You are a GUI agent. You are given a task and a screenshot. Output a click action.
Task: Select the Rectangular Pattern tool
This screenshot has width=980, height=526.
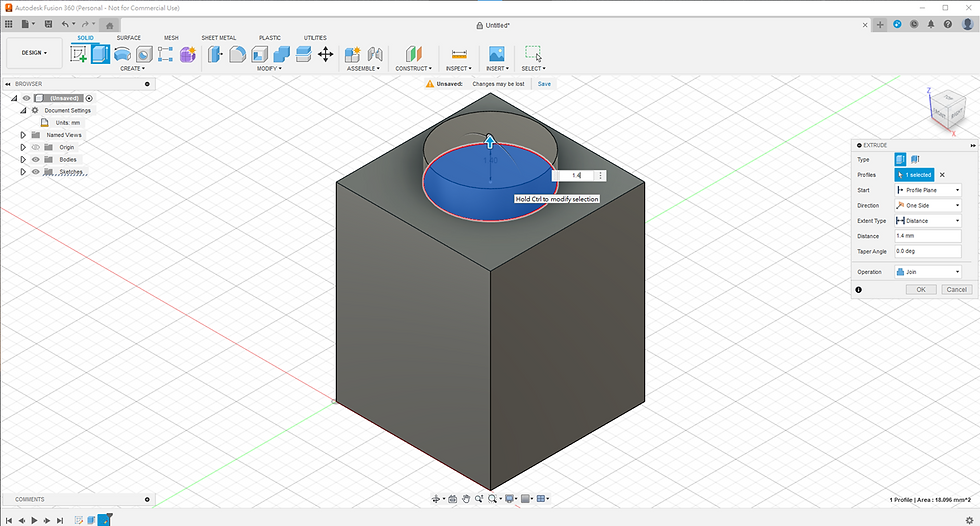click(x=166, y=54)
